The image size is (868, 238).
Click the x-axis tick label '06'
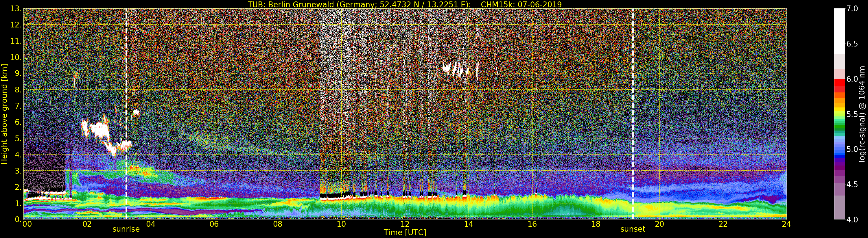(214, 224)
